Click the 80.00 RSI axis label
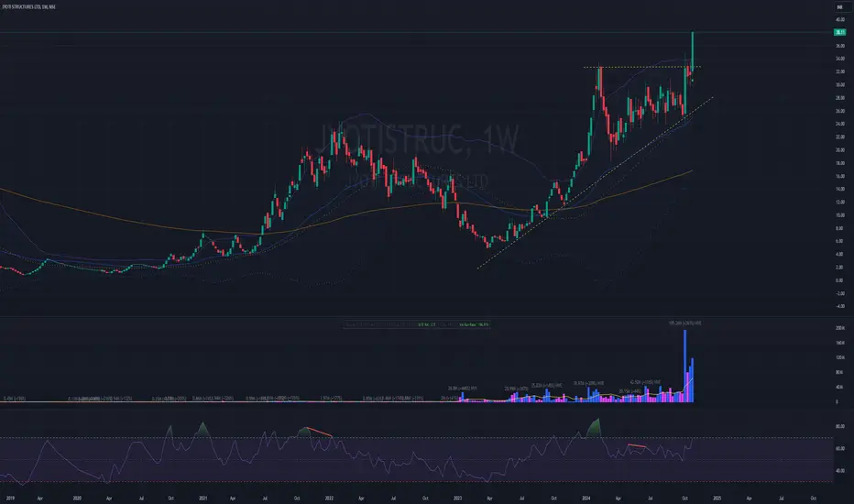854x504 pixels. click(840, 426)
